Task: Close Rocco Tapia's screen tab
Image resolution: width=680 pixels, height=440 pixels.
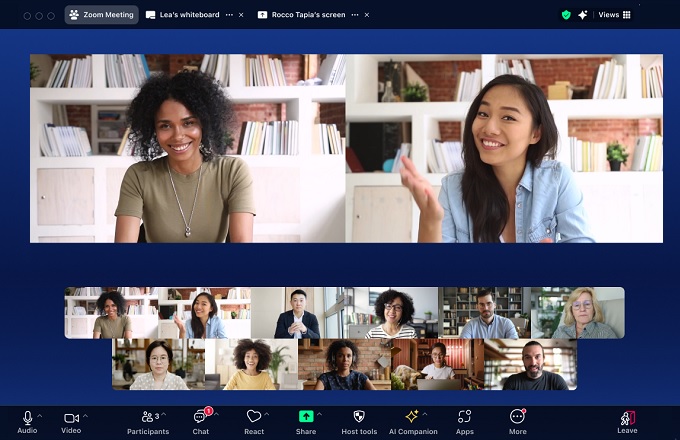Action: coord(367,15)
